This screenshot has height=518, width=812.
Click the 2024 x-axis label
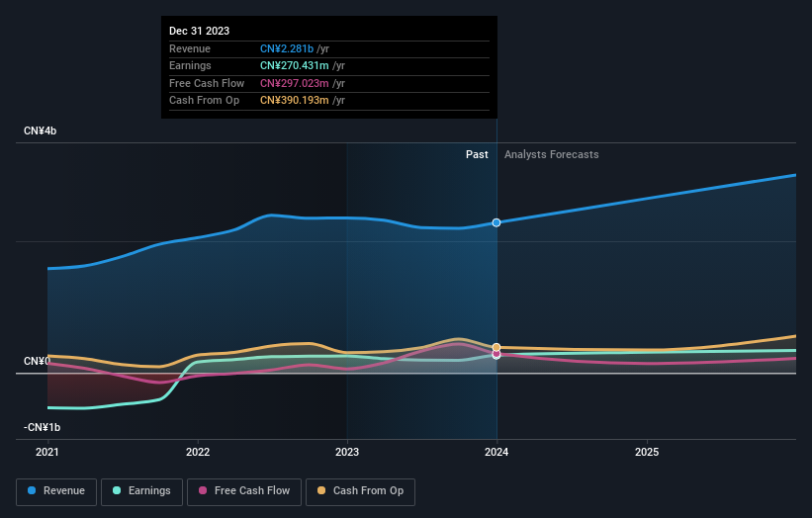tap(496, 453)
